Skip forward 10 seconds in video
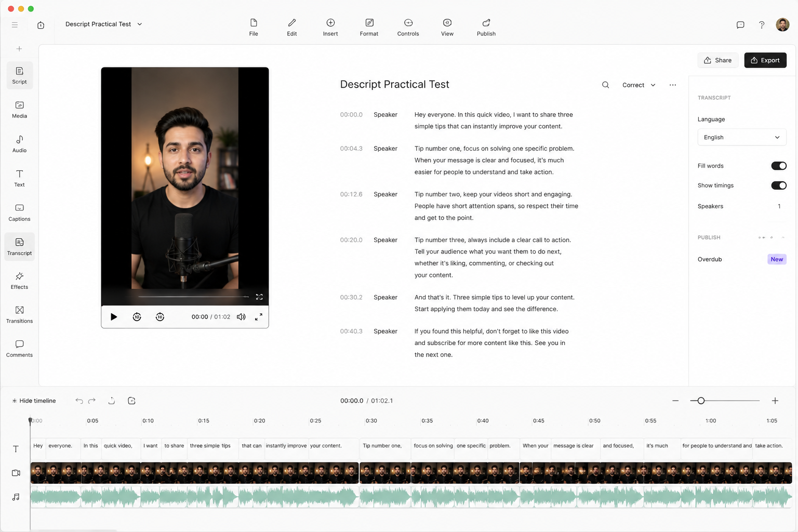 click(x=160, y=317)
